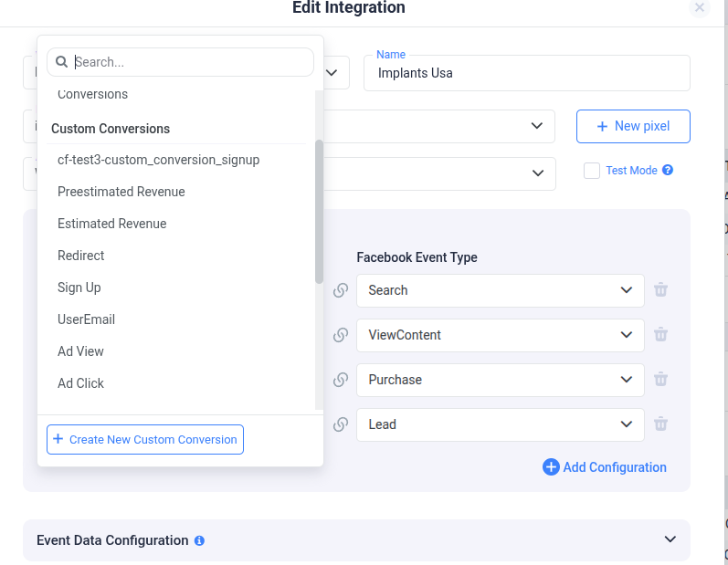Image resolution: width=728 pixels, height=565 pixels.
Task: Click the link icon beside the Search event
Action: pyautogui.click(x=341, y=290)
